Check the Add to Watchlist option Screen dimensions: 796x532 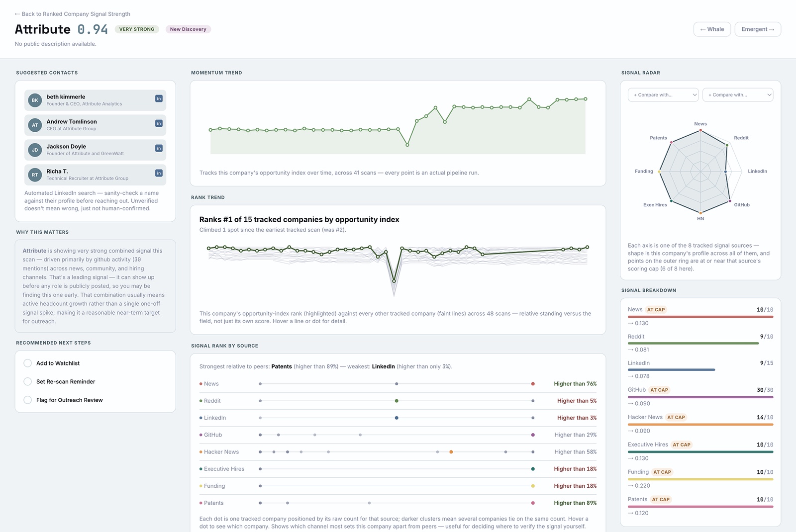[x=28, y=363]
